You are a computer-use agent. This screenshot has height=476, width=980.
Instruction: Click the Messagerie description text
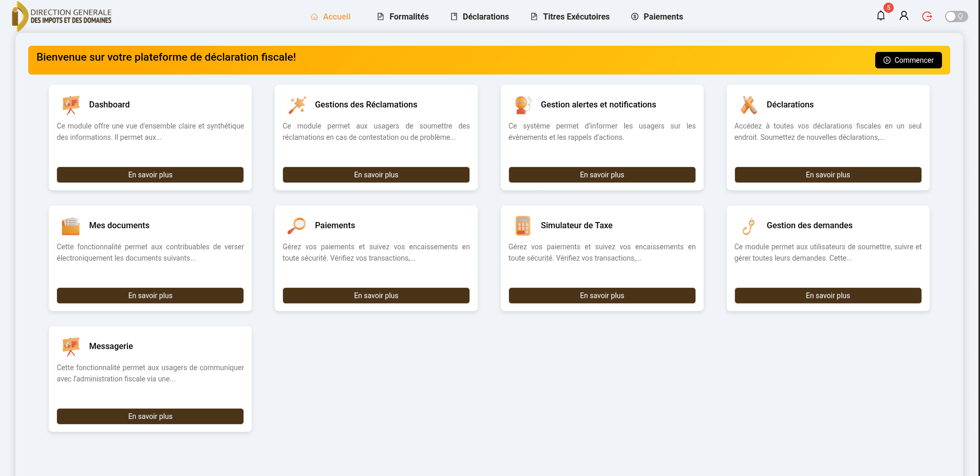point(150,373)
